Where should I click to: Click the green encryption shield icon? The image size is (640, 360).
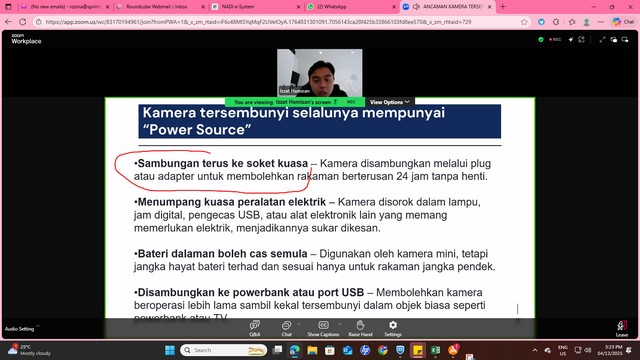tap(541, 40)
